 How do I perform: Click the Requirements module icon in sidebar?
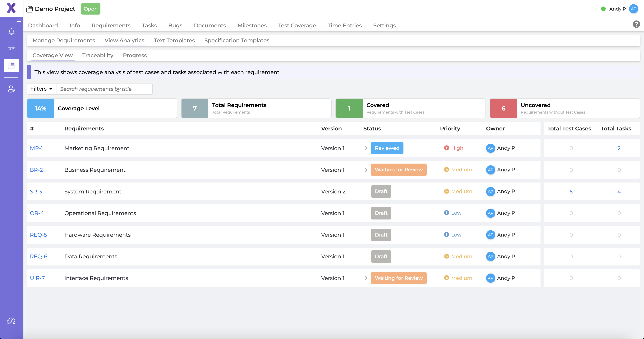11,65
